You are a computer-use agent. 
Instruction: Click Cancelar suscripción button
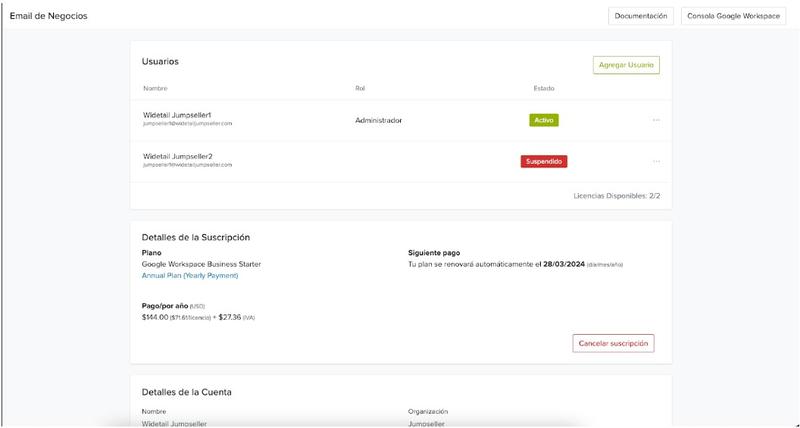click(613, 343)
